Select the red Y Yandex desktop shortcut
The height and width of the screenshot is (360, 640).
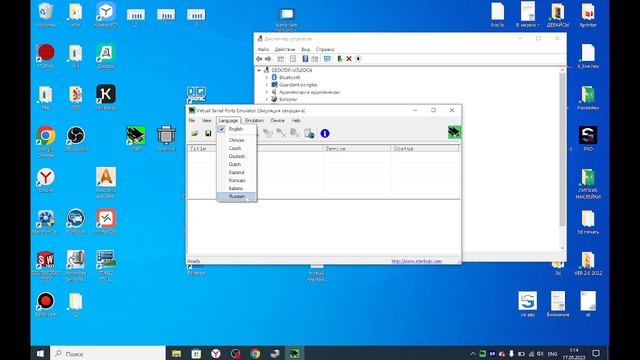click(46, 180)
